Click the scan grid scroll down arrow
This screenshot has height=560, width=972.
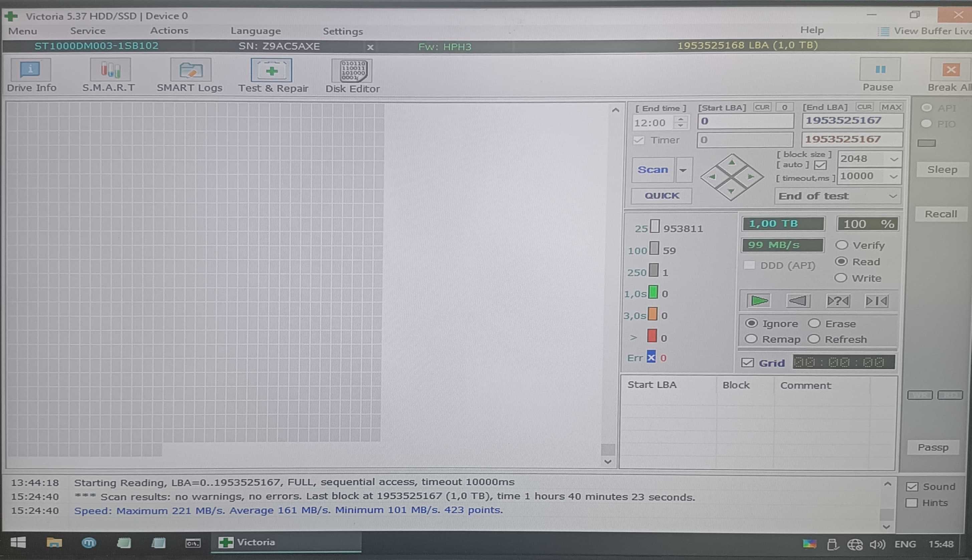point(608,461)
